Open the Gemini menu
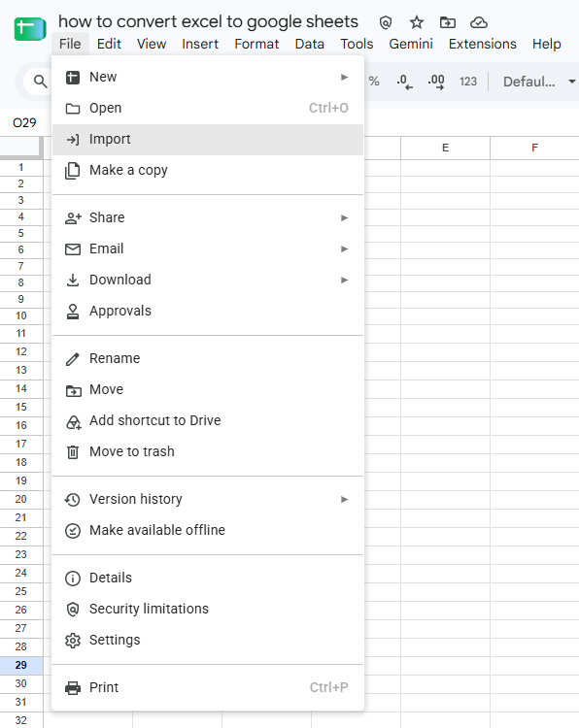The height and width of the screenshot is (728, 579). (411, 44)
